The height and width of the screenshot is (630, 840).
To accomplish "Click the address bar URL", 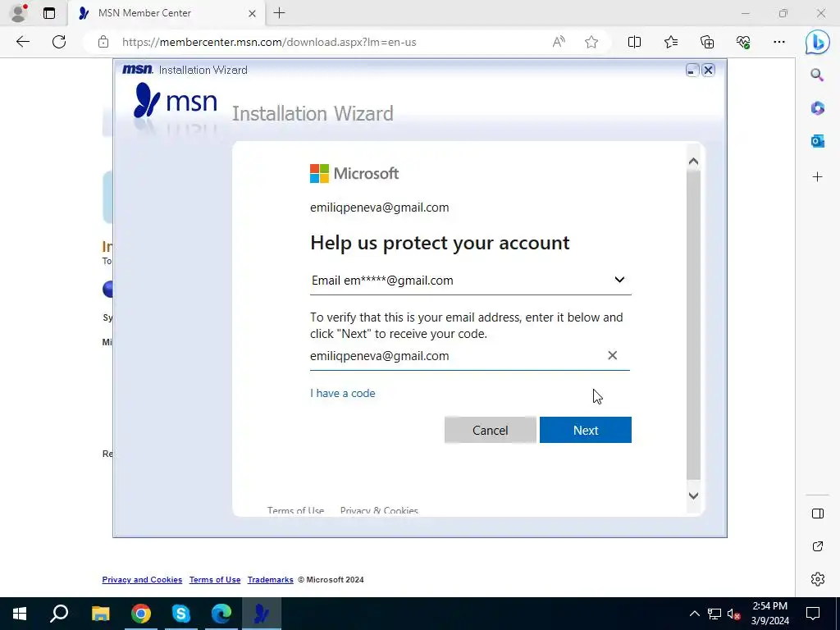I will (269, 42).
